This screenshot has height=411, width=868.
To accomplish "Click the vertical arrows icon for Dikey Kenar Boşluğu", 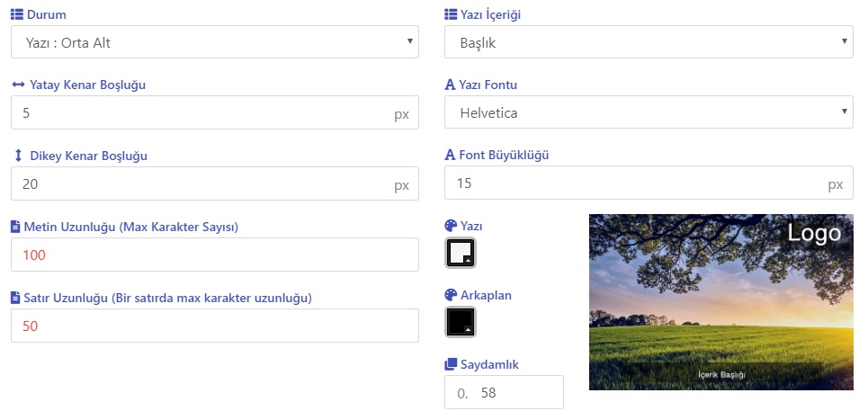I will pos(18,156).
